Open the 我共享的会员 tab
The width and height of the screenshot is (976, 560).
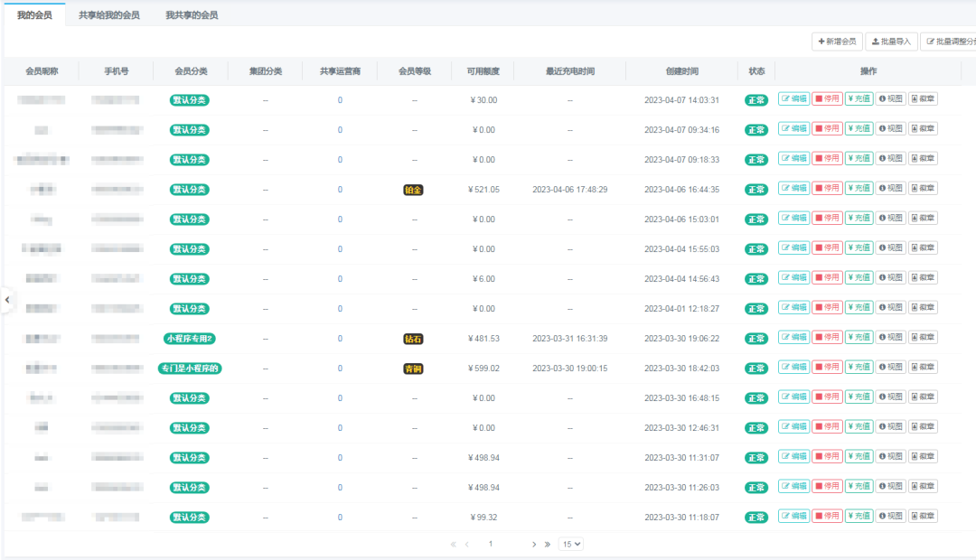point(192,15)
